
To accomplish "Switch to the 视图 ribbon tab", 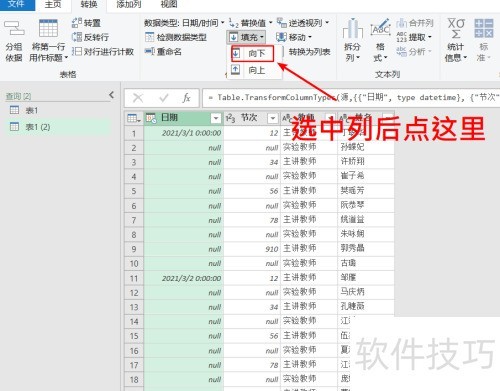I will click(169, 4).
